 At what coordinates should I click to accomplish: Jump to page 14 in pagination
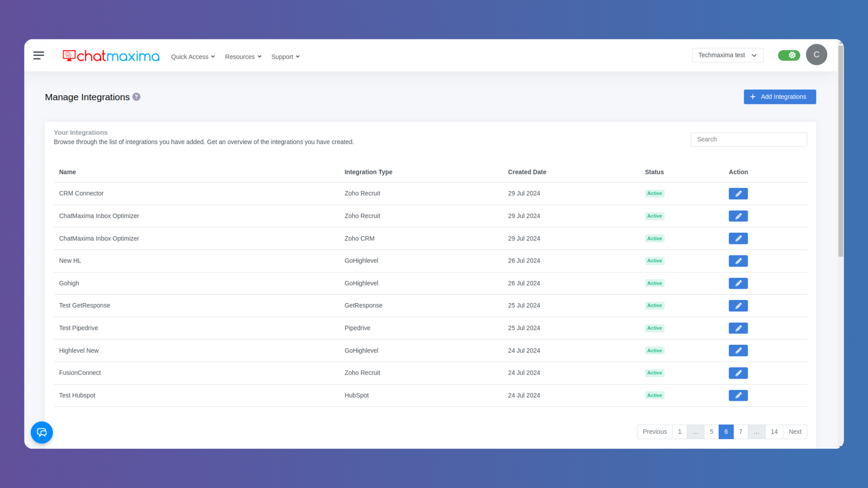774,432
